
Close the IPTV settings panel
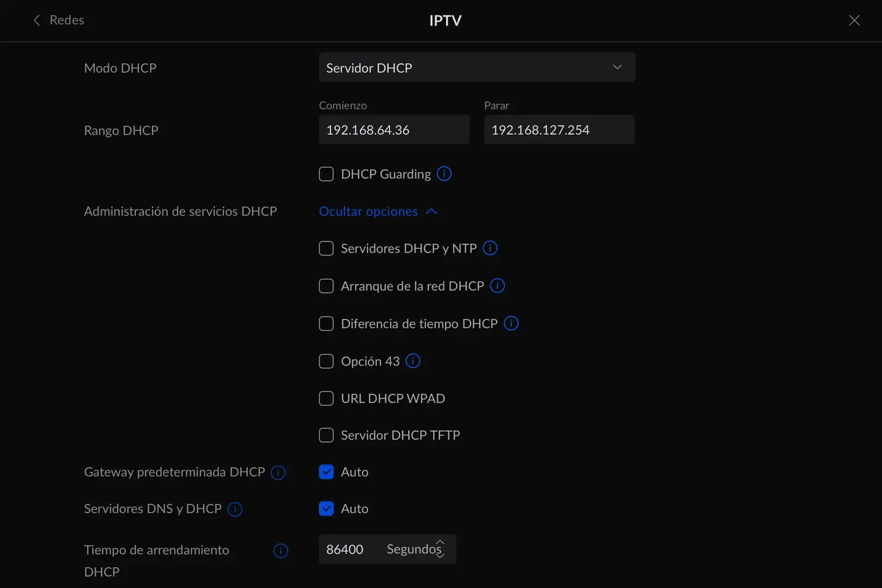pyautogui.click(x=854, y=20)
